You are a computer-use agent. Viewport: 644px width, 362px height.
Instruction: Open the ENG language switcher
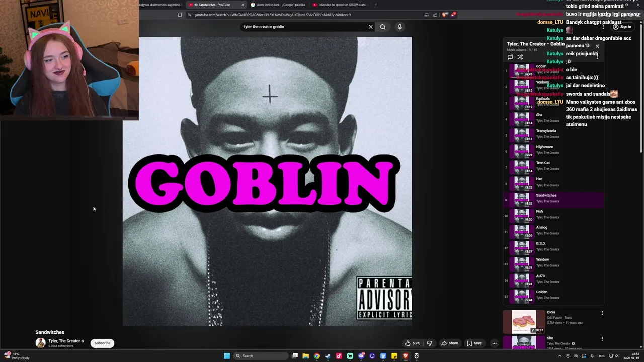(x=601, y=356)
